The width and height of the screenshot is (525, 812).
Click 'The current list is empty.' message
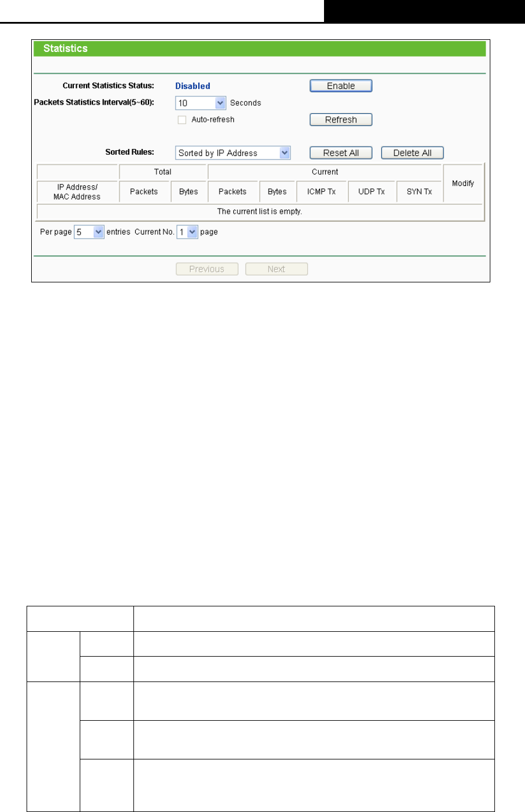[259, 211]
